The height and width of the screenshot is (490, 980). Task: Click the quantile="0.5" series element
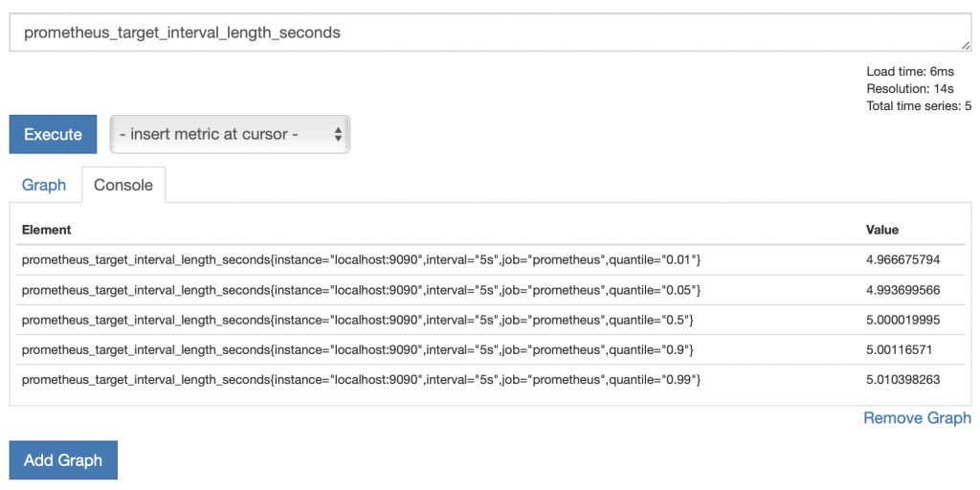click(x=357, y=320)
